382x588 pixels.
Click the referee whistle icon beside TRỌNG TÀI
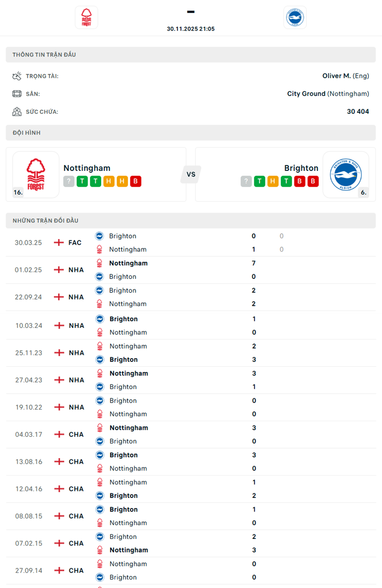tap(17, 76)
